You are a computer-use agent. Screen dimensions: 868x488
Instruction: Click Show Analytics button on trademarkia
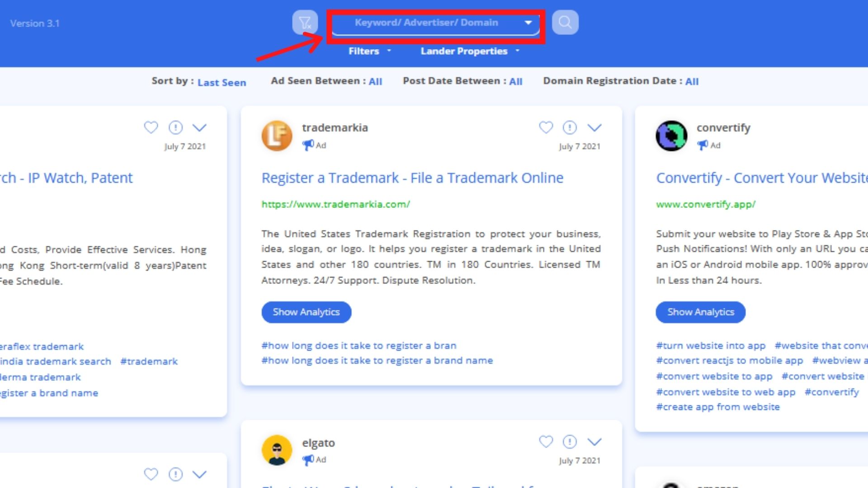click(307, 312)
